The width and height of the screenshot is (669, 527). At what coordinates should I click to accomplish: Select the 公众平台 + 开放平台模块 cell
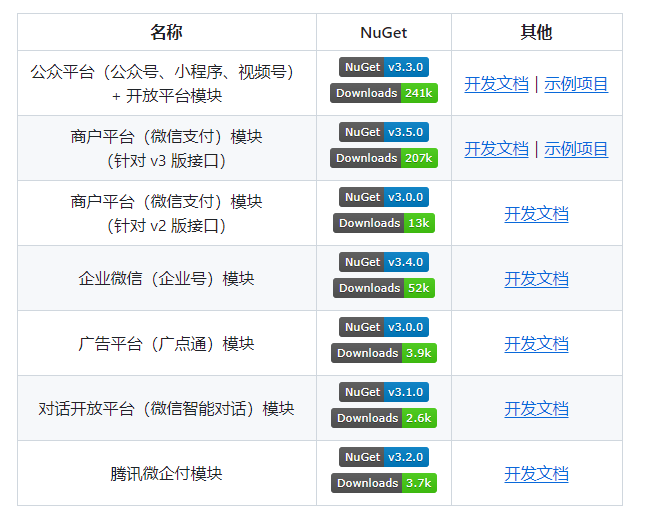(167, 83)
